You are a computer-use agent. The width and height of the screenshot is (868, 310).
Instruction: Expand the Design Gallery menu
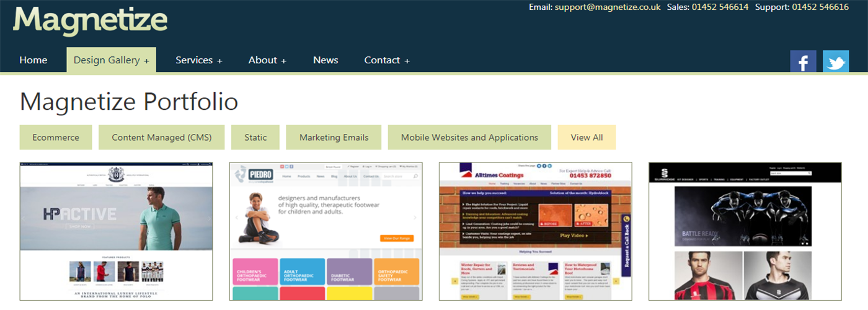pos(112,60)
